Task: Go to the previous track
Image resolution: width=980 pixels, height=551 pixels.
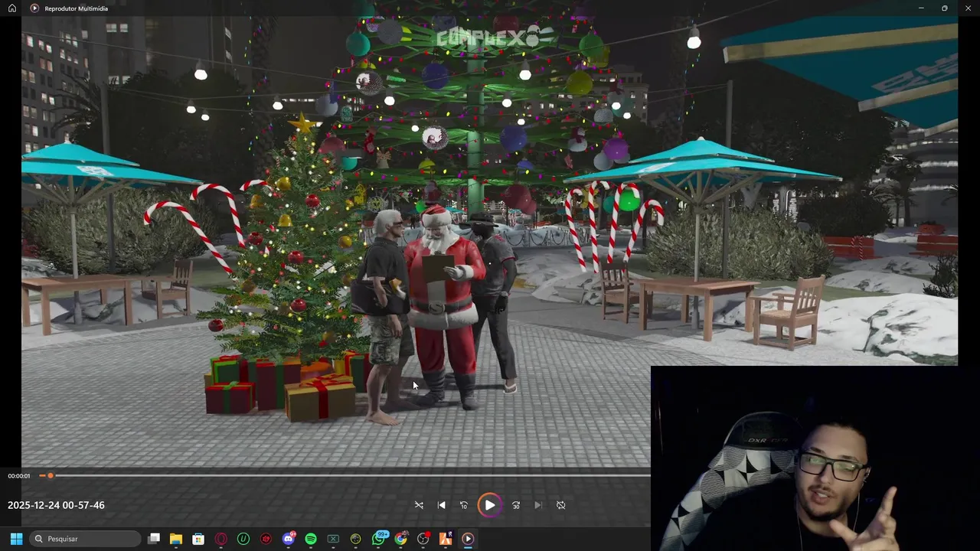Action: (x=442, y=505)
